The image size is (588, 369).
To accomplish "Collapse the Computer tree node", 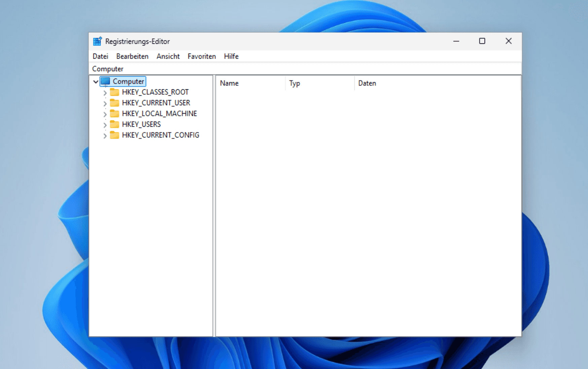I will pos(96,82).
